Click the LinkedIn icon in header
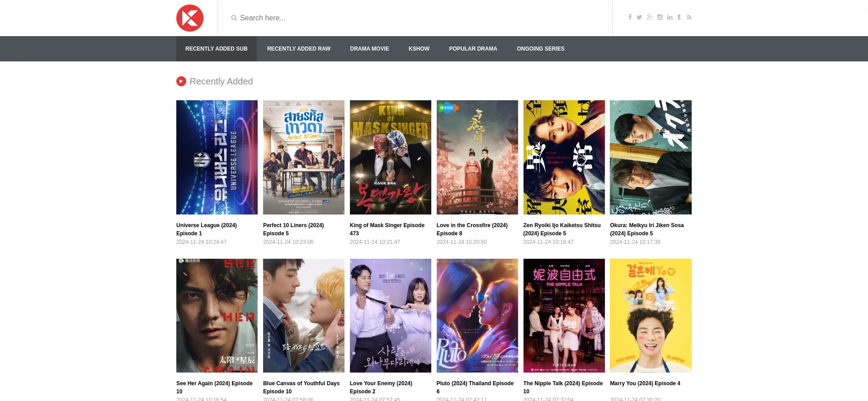Viewport: 868px width, 401px height. [670, 17]
